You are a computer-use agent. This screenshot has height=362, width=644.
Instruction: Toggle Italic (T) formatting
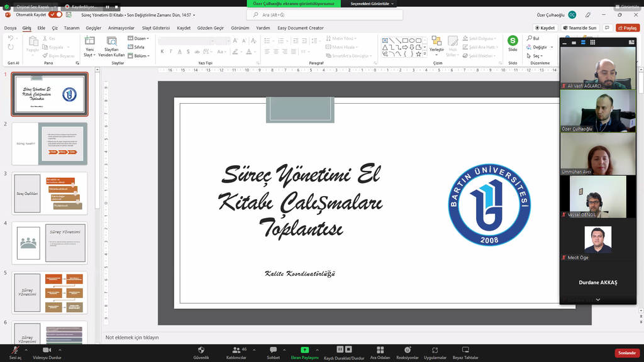click(171, 52)
